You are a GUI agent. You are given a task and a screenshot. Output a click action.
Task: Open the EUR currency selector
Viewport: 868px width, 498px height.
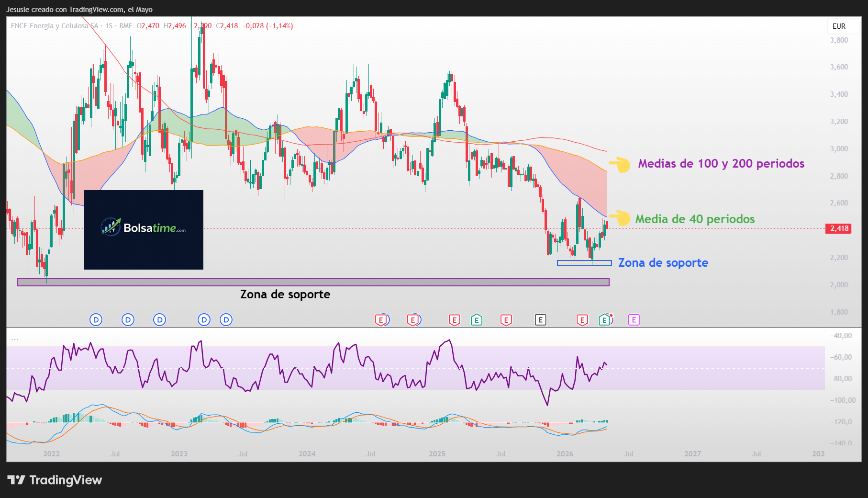pyautogui.click(x=839, y=26)
